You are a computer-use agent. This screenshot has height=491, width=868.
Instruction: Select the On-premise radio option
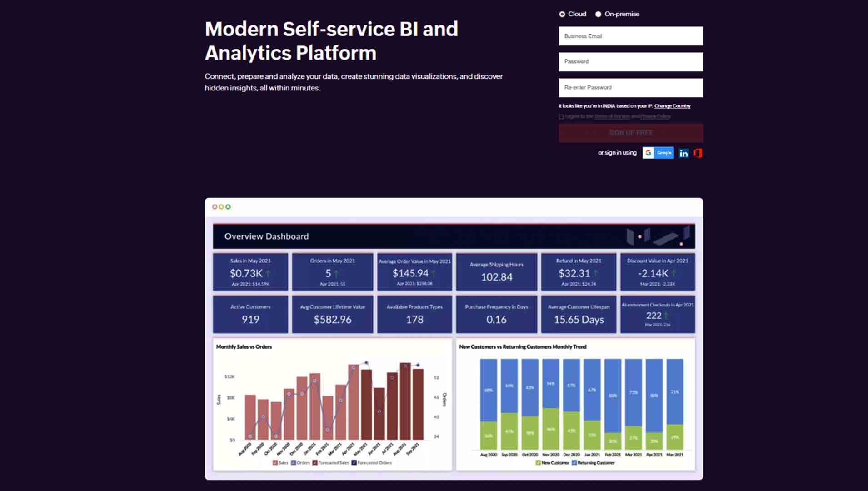[x=598, y=14]
